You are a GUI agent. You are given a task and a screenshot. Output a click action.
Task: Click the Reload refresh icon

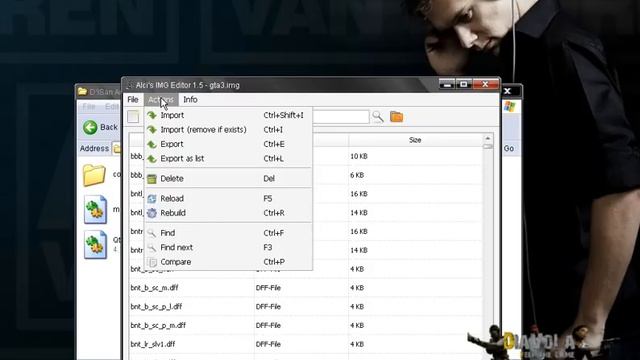[152, 198]
